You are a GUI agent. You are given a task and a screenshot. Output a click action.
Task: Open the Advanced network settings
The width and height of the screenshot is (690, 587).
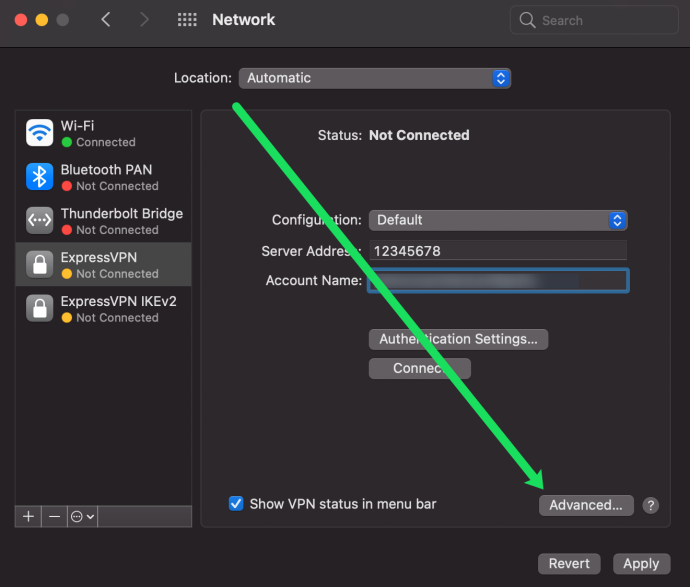click(x=586, y=505)
